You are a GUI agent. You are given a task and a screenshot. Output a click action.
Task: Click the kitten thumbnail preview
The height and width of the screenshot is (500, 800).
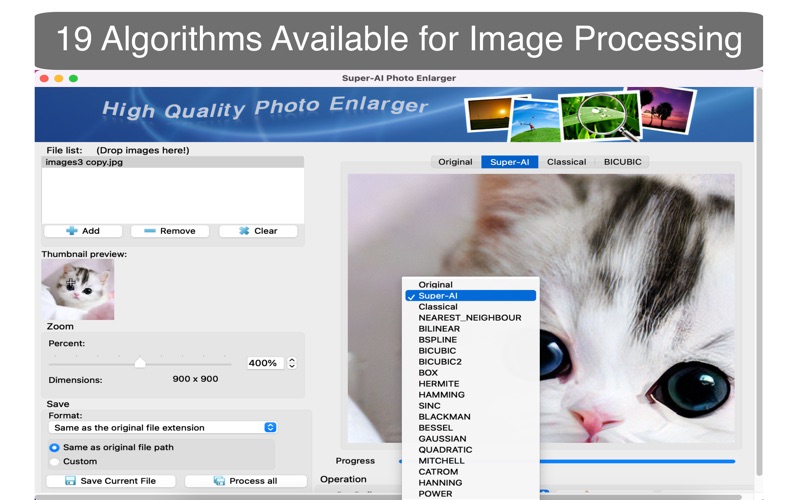click(x=78, y=290)
